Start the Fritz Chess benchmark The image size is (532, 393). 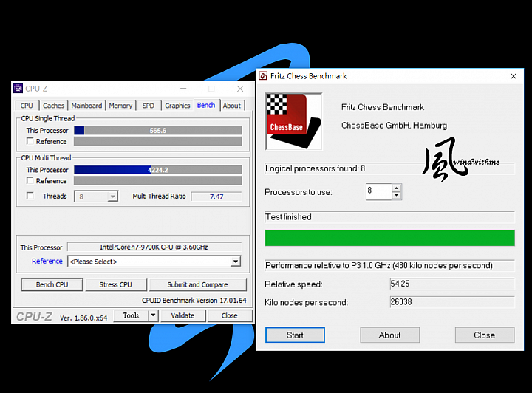pos(295,335)
